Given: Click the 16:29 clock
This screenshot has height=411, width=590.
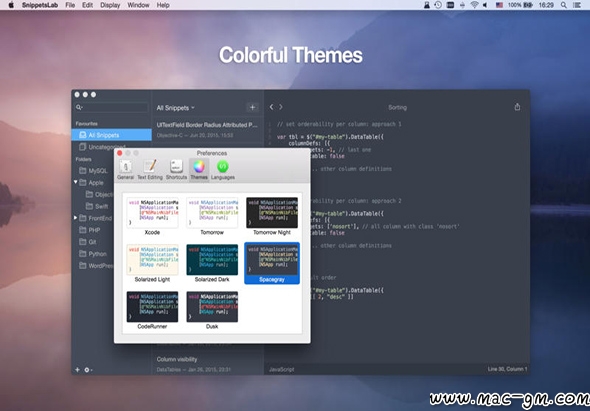Looking at the screenshot, I should (x=546, y=5).
